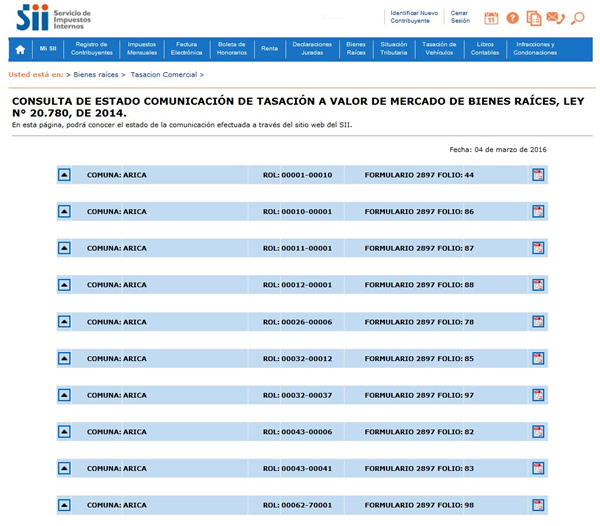Click the orange help question mark icon
The image size is (600, 526).
(513, 18)
